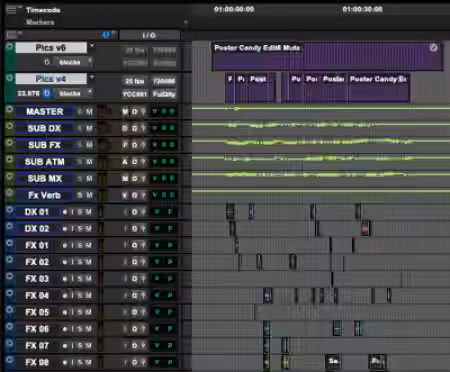Viewport: 450px width, 372px height.
Task: Click the SUB MX track name
Action: pyautogui.click(x=45, y=179)
